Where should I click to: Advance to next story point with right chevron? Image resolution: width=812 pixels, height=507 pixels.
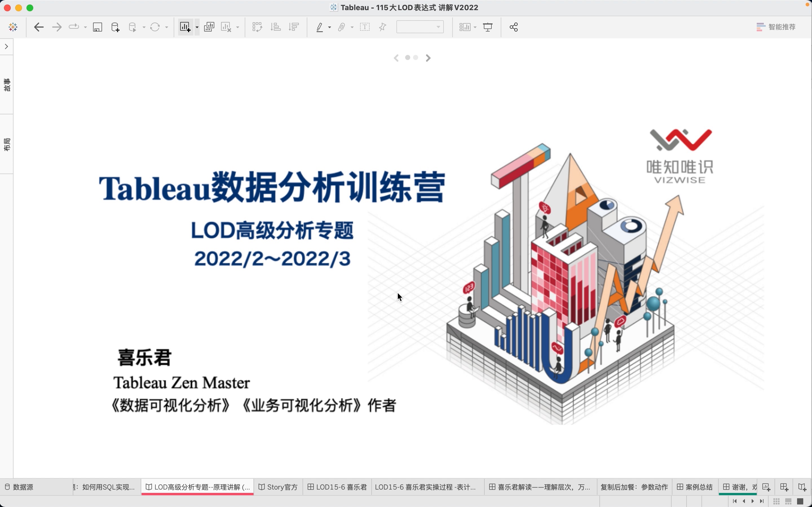click(428, 58)
